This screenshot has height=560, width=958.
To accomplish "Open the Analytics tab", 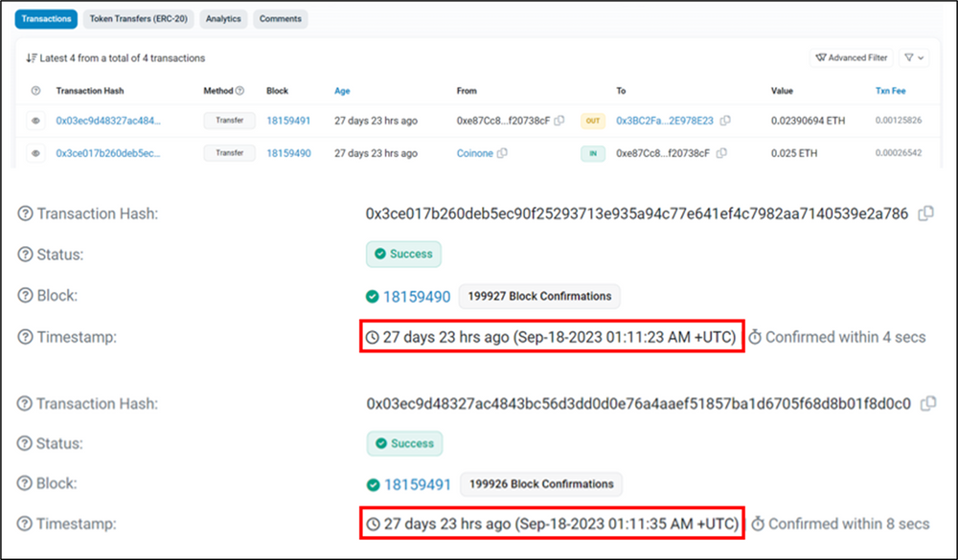I will click(223, 18).
